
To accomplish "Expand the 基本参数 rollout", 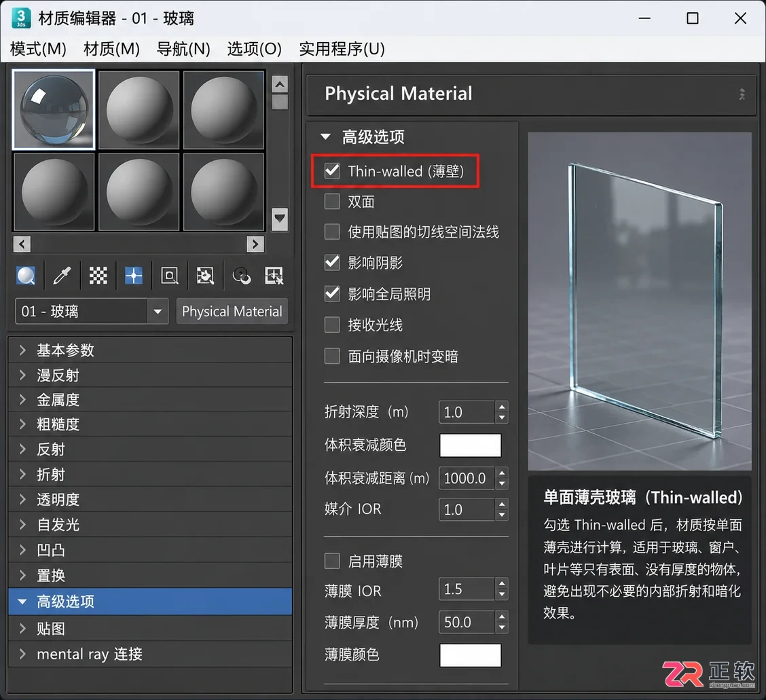I will coord(150,350).
